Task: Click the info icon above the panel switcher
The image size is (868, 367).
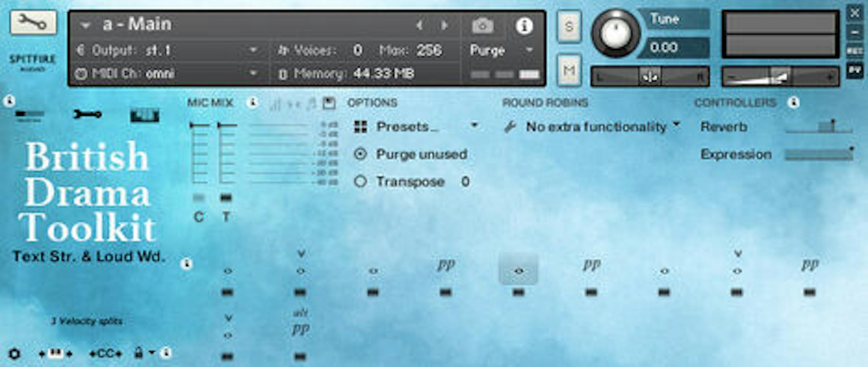Action: click(x=9, y=101)
